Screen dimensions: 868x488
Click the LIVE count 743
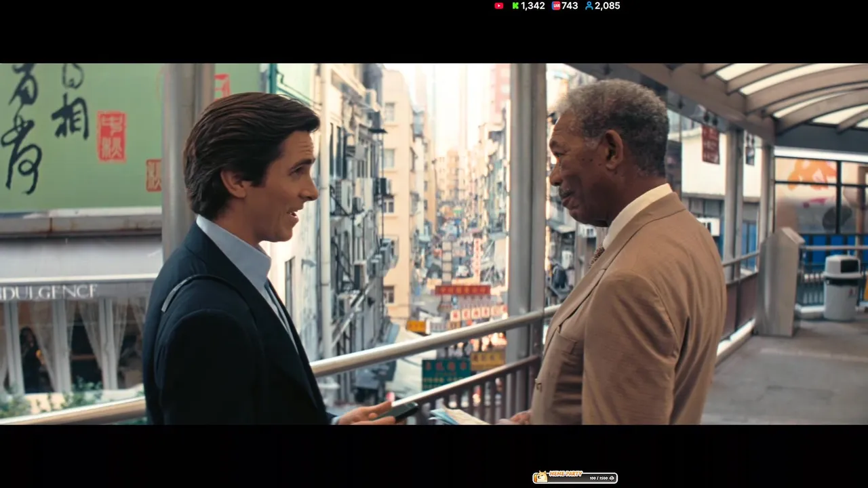[x=570, y=5]
